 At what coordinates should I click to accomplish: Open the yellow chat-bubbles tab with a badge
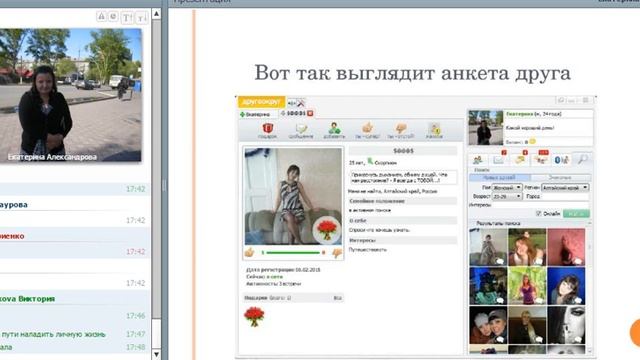pos(520,159)
